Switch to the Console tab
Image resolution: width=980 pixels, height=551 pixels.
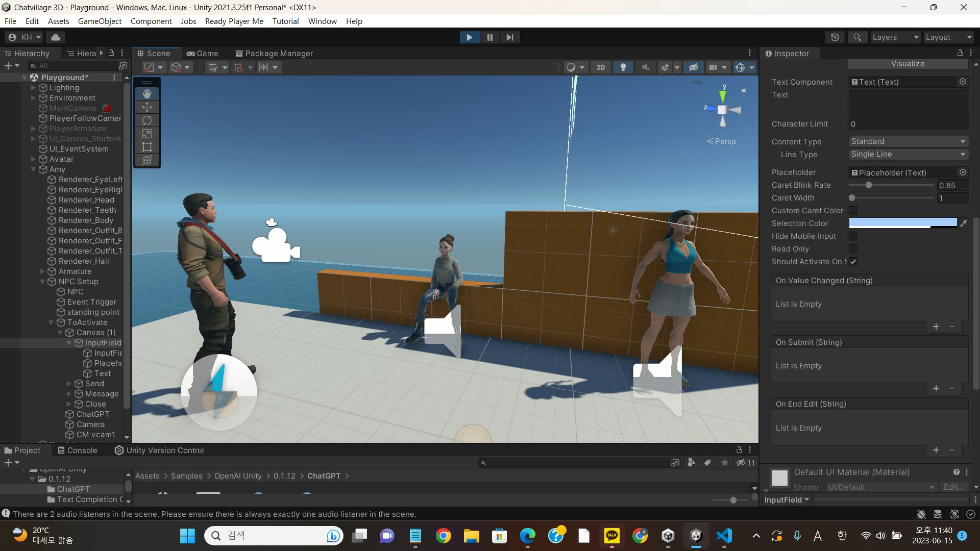click(x=77, y=450)
